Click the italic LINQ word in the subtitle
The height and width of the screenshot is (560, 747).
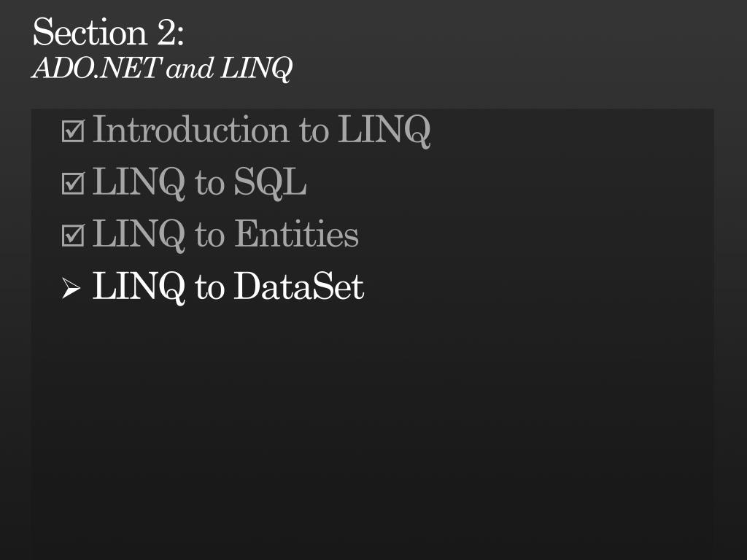tap(256, 69)
